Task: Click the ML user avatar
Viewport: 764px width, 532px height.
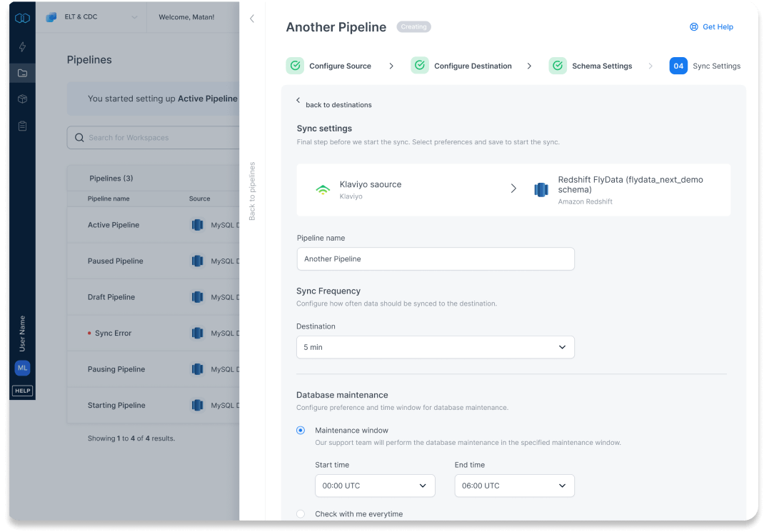Action: click(x=22, y=368)
